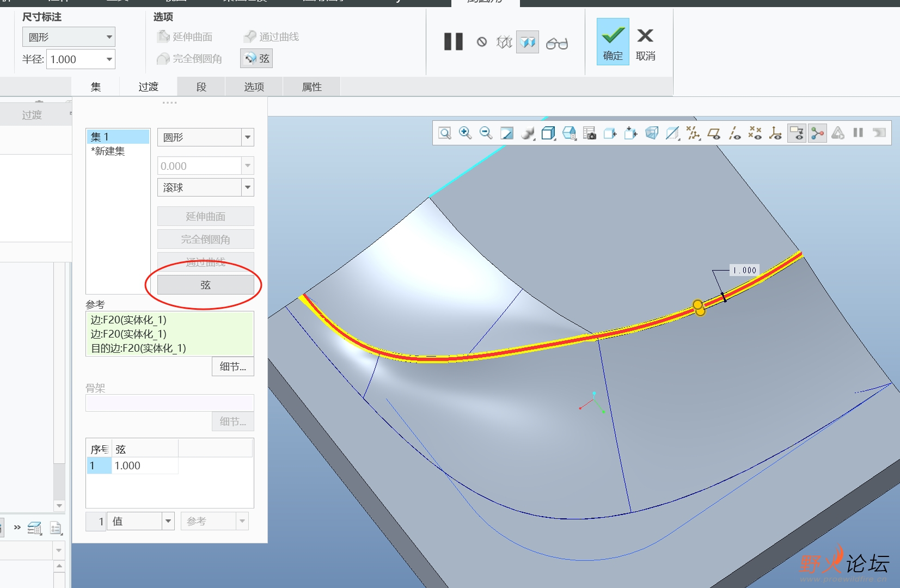This screenshot has height=588, width=900.
Task: Click ribbon 完全倒圆角 option
Action: tap(189, 59)
